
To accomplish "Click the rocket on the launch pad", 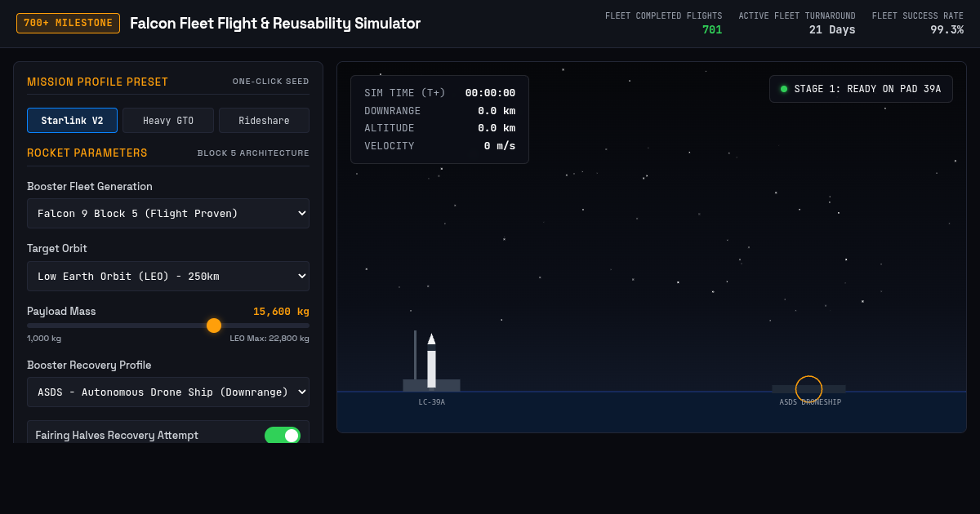I will pyautogui.click(x=431, y=360).
